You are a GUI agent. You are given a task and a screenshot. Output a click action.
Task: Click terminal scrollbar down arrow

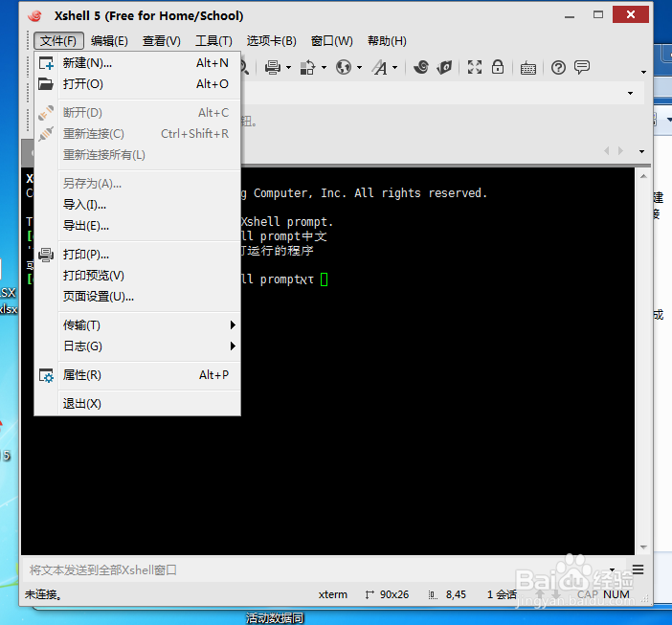point(643,547)
